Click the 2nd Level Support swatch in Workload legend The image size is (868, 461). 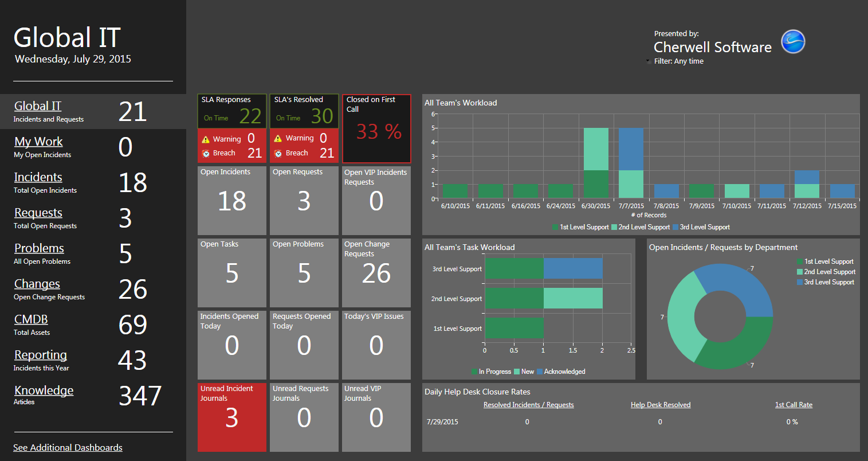point(614,227)
